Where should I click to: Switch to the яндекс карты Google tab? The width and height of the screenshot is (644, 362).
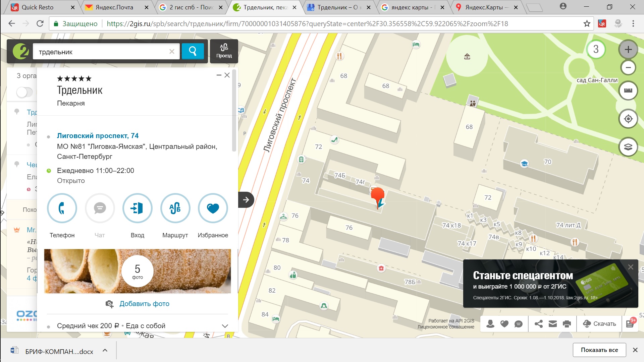413,7
